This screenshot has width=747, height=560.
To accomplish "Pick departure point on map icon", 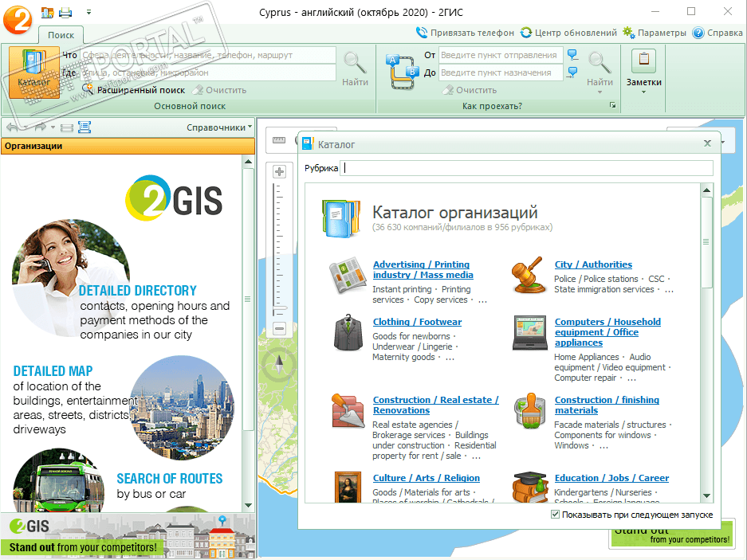I will pyautogui.click(x=572, y=55).
